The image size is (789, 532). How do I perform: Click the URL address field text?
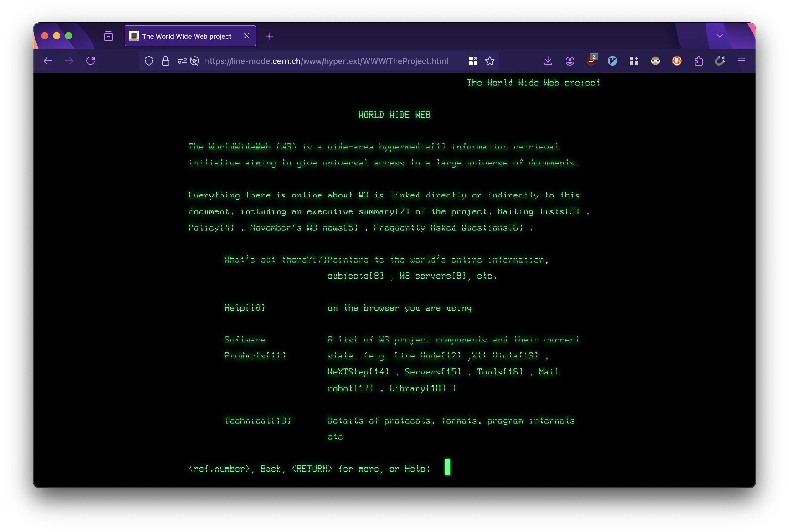click(326, 61)
